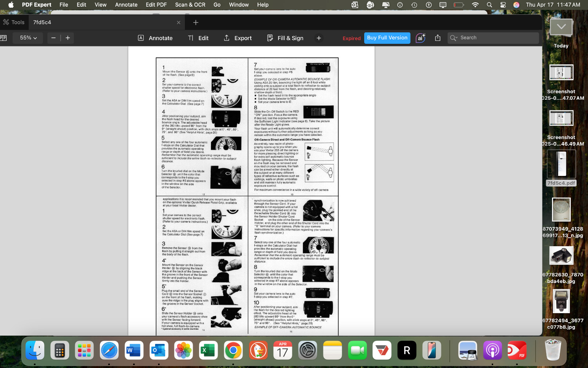Click the AI assistant icon in toolbar

coord(420,38)
